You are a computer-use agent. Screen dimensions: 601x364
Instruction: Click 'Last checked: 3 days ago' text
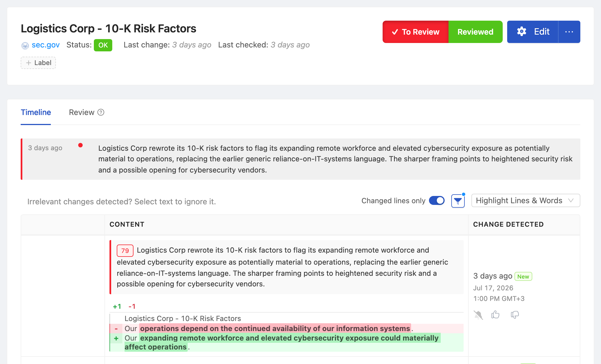pyautogui.click(x=264, y=45)
